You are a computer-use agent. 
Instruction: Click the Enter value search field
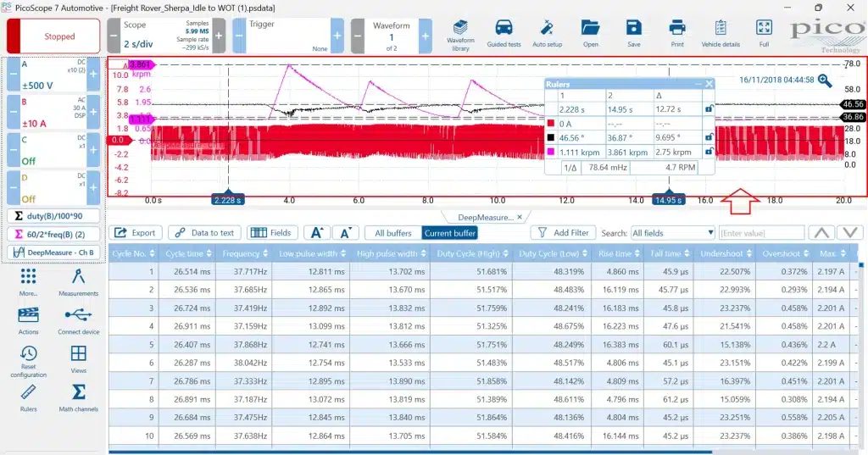pyautogui.click(x=760, y=233)
